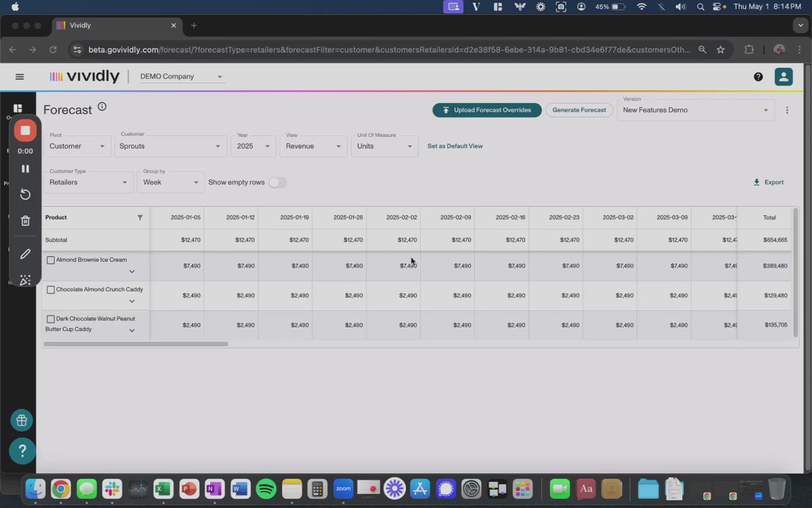Delete the recording with trash icon

[x=25, y=221]
